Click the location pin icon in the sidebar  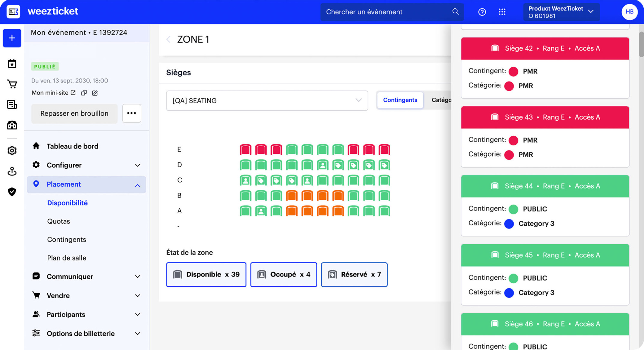(x=12, y=171)
